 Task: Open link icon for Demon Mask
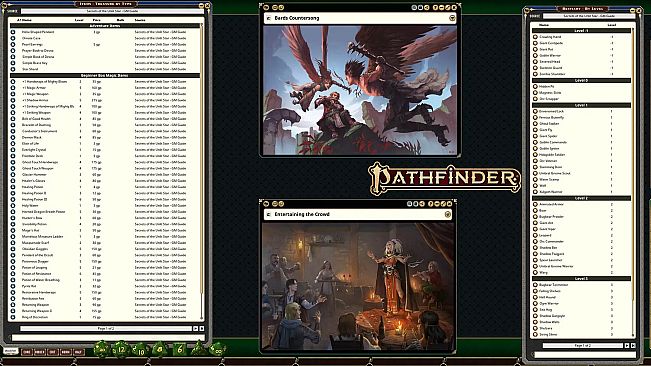pyautogui.click(x=13, y=137)
